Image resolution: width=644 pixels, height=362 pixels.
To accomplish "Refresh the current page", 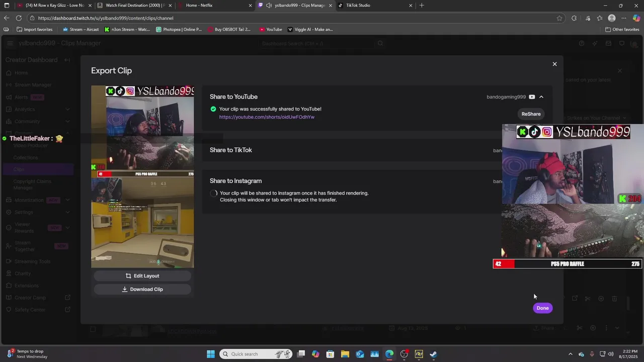I will pyautogui.click(x=19, y=18).
